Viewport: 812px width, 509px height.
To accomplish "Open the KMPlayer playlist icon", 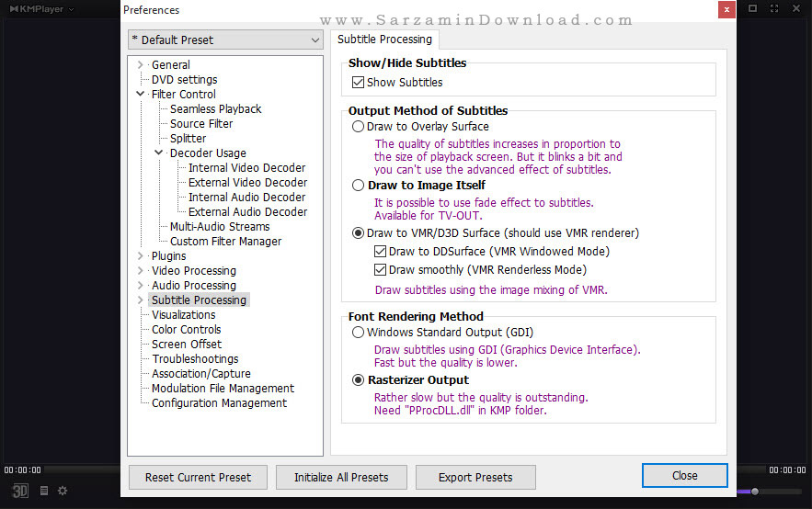I will pyautogui.click(x=44, y=491).
